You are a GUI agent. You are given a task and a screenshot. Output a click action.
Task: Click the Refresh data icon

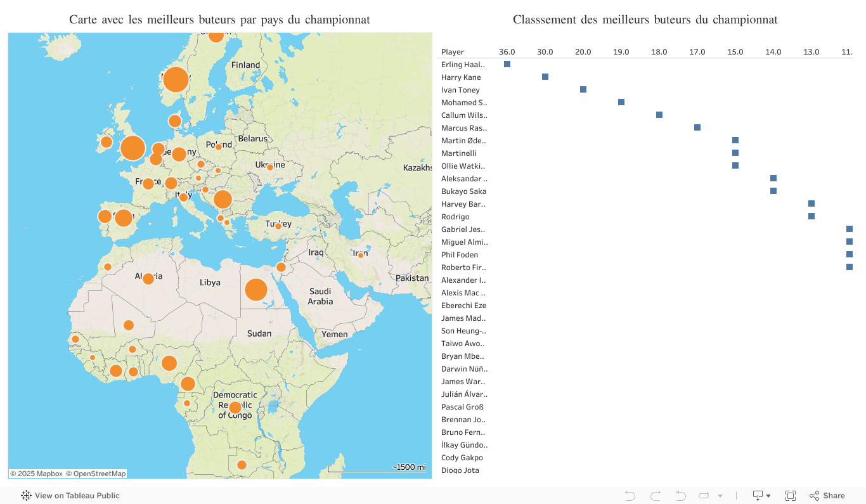coord(703,496)
